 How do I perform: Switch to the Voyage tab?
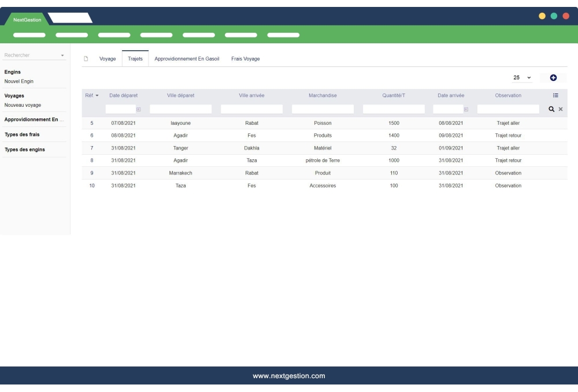[x=108, y=59]
